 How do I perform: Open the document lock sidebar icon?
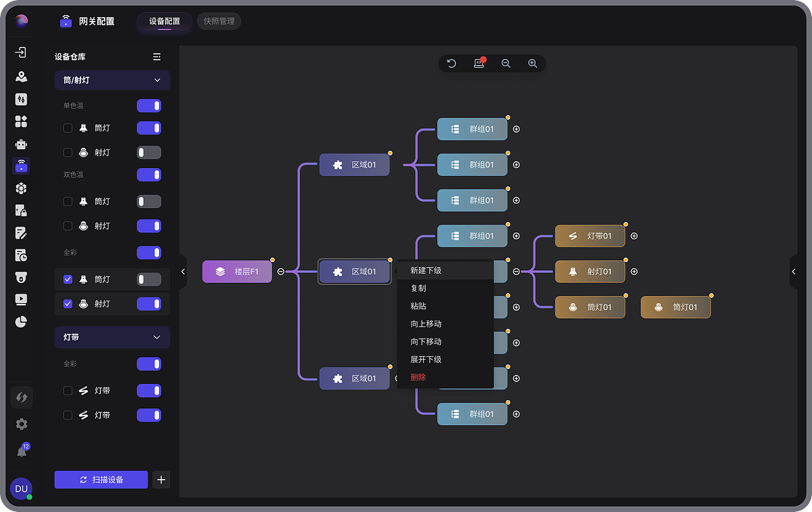tap(22, 211)
